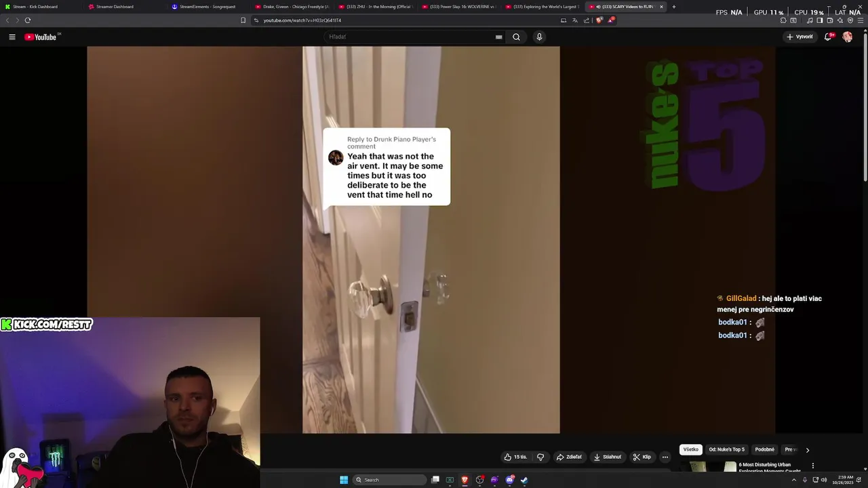Show next filter chips with right arrow
The image size is (868, 488).
point(807,449)
